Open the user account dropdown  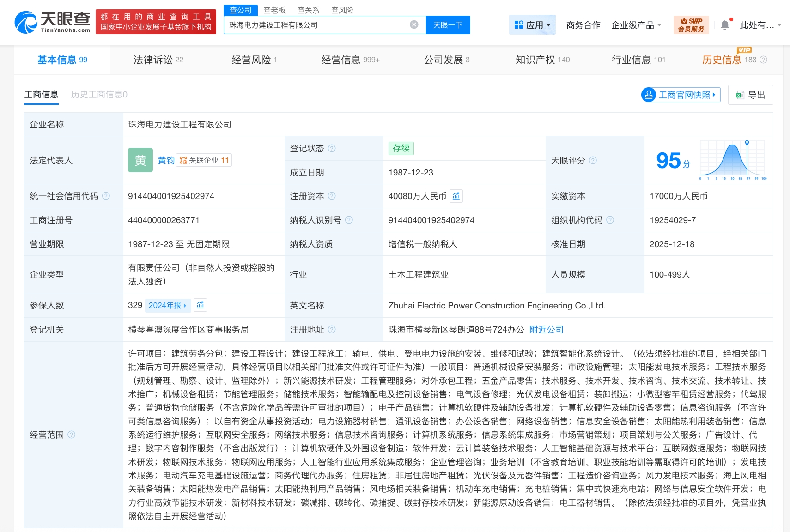[760, 25]
